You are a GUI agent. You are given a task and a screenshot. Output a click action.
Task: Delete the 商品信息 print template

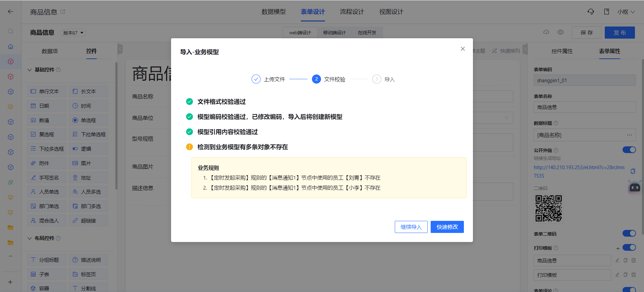point(634,260)
